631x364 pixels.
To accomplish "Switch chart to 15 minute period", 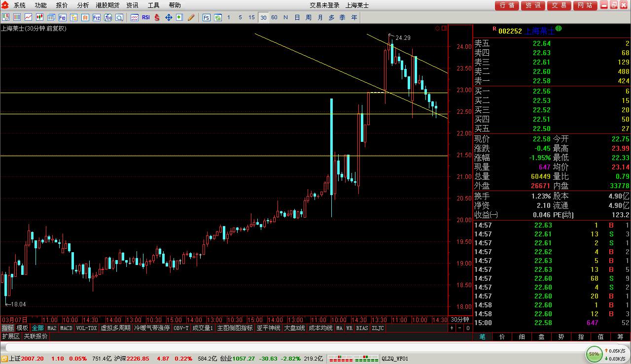I will pyautogui.click(x=251, y=17).
